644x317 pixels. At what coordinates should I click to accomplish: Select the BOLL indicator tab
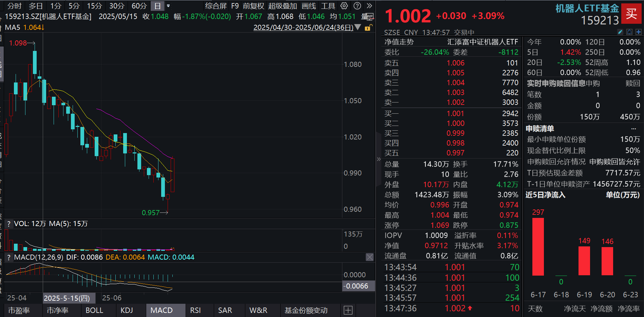pyautogui.click(x=94, y=310)
